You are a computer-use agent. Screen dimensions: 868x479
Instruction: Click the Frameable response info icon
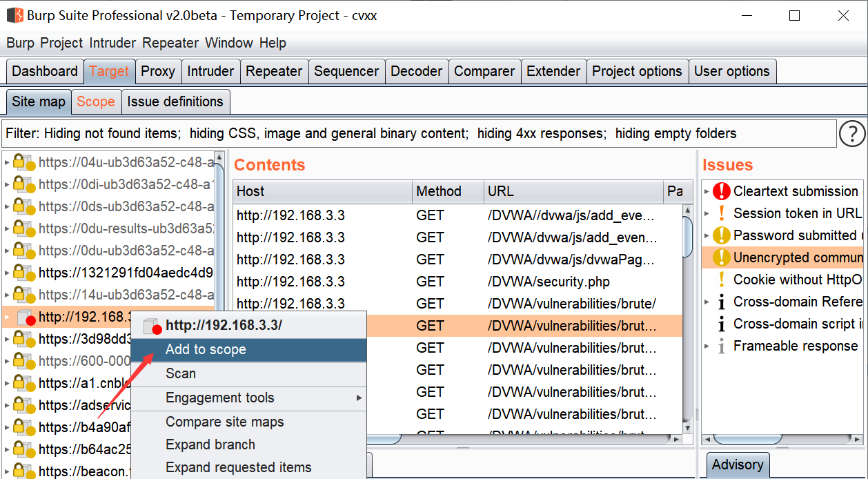722,346
